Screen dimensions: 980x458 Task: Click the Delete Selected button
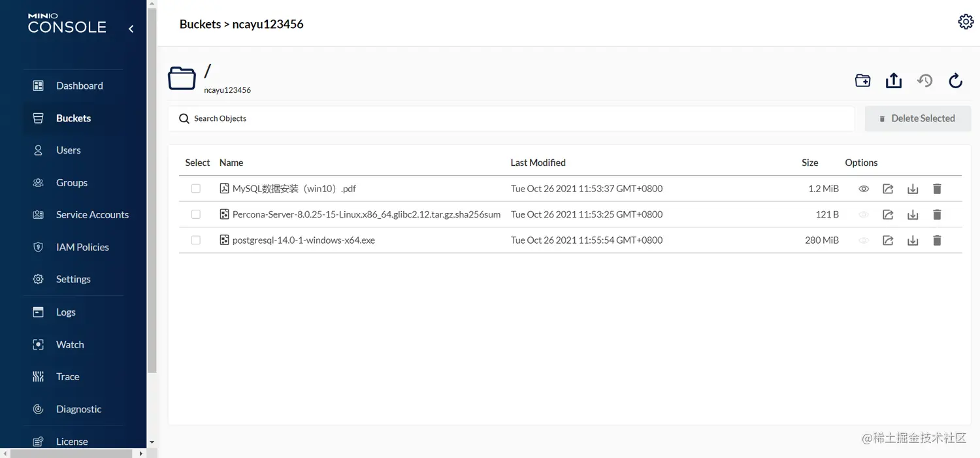pyautogui.click(x=918, y=118)
